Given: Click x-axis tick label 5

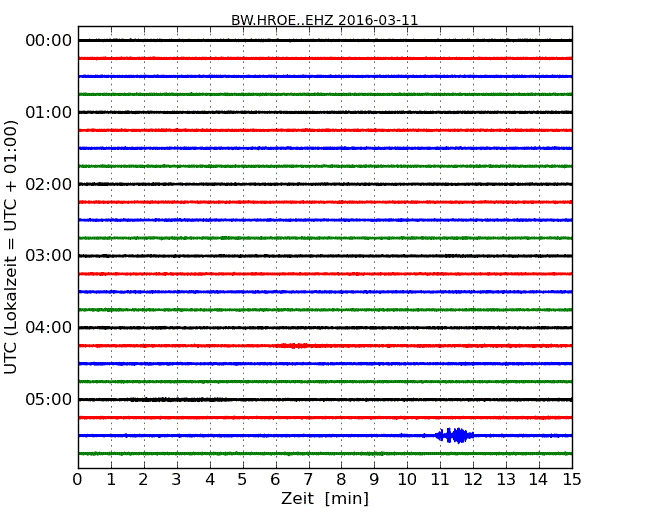Looking at the screenshot, I should click(243, 479).
